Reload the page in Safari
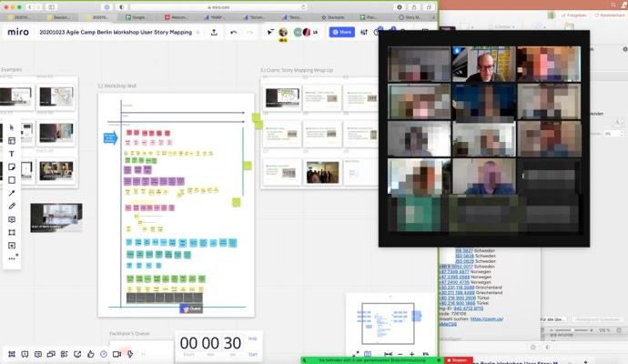628x364 pixels. (303, 7)
